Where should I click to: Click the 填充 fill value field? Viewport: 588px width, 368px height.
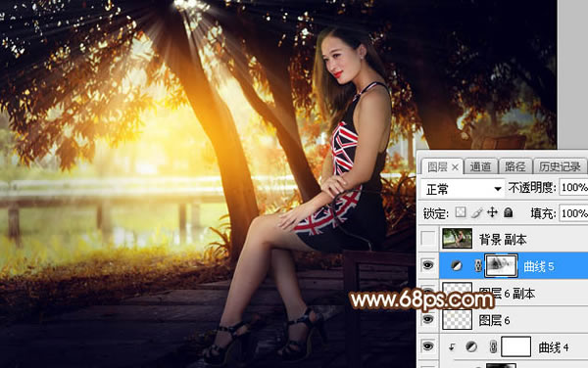(573, 213)
